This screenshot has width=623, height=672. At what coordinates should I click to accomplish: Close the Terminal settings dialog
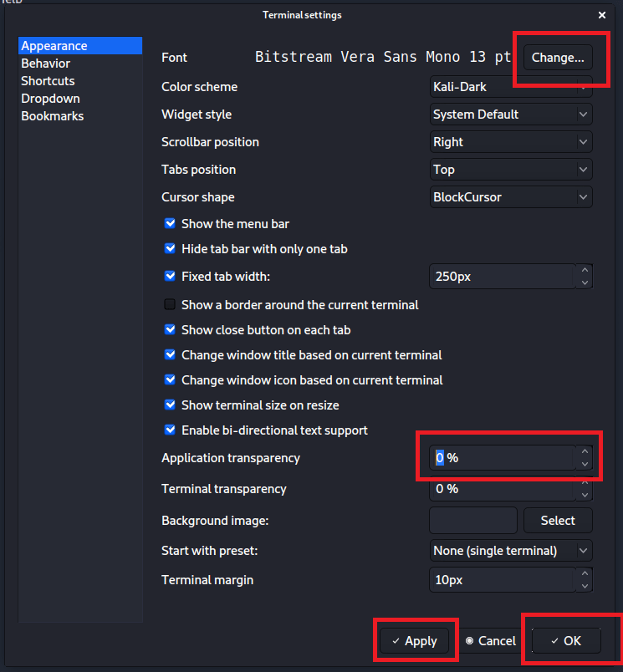602,15
